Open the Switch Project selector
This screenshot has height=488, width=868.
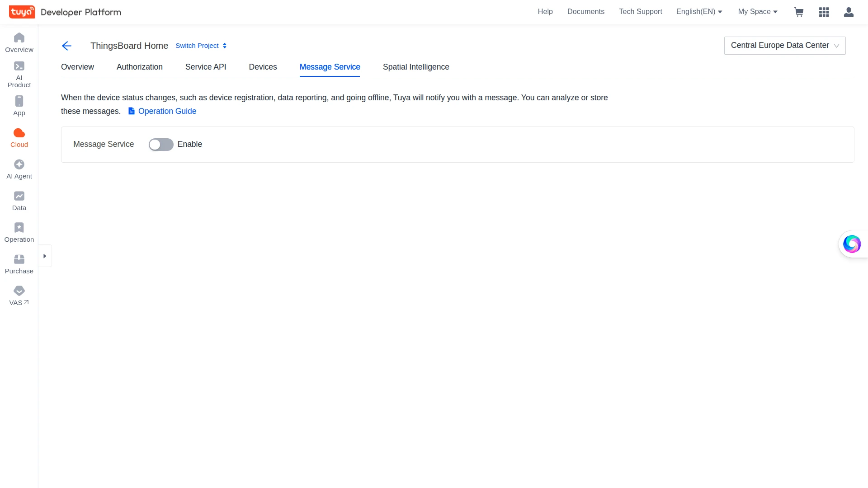coord(201,46)
